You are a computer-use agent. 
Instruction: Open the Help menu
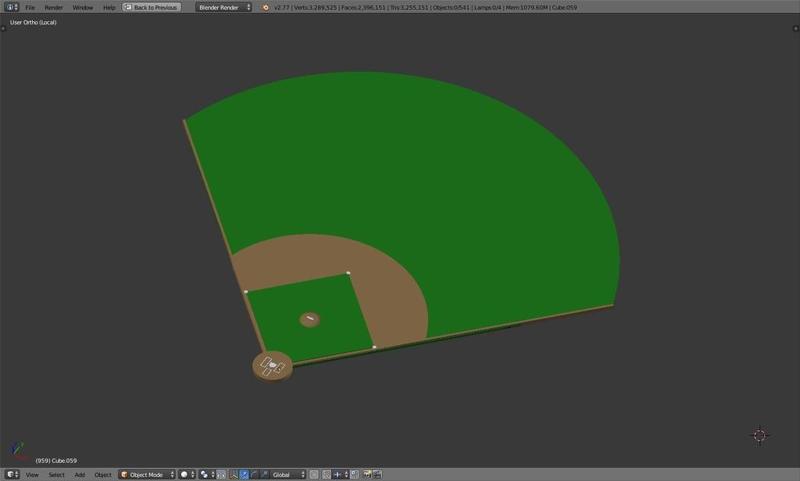pos(109,8)
